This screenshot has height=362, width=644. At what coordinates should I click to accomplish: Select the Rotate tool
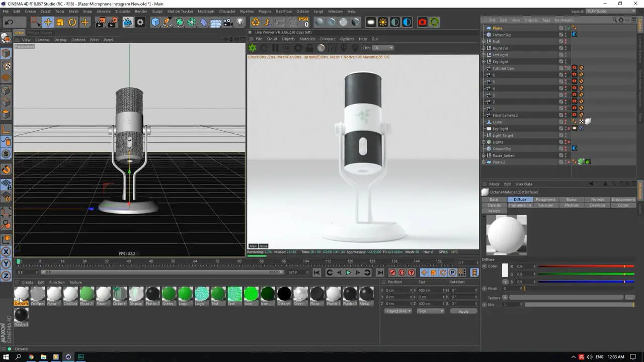click(x=72, y=22)
